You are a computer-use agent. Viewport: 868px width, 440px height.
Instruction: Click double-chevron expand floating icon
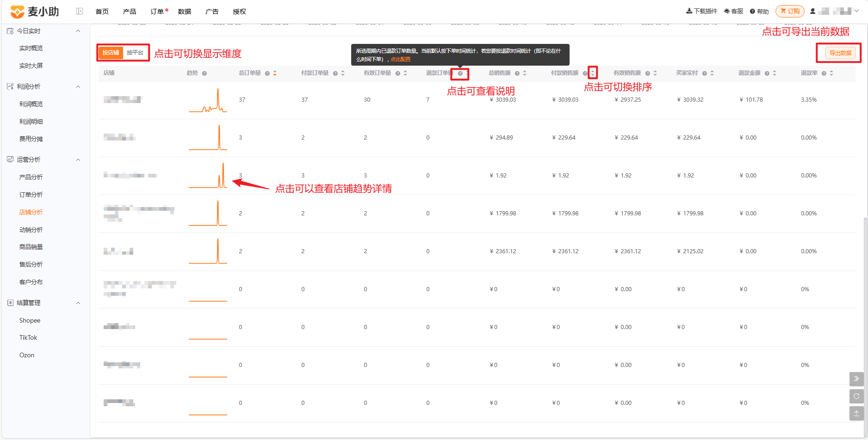pyautogui.click(x=856, y=379)
